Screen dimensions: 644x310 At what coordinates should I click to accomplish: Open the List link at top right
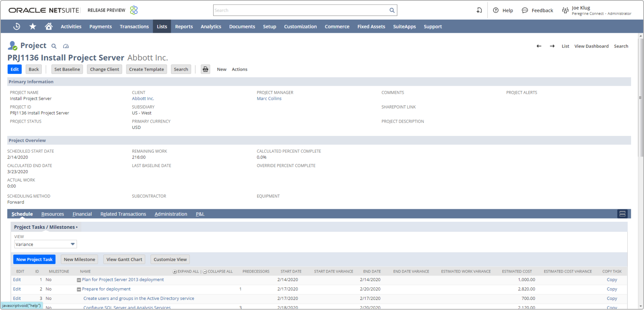coord(565,46)
